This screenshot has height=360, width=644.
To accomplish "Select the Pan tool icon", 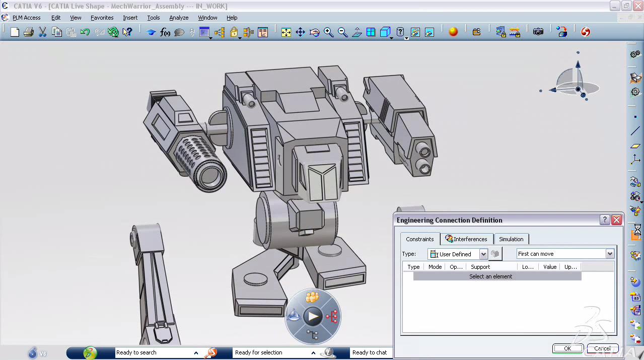I will (300, 32).
